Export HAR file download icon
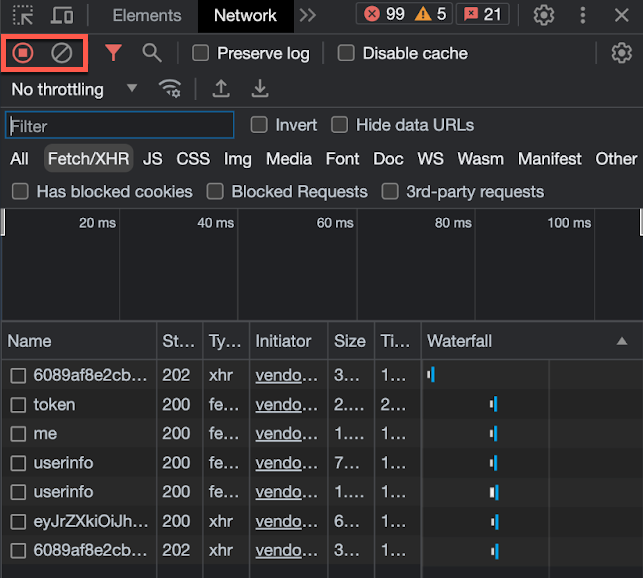 [260, 89]
